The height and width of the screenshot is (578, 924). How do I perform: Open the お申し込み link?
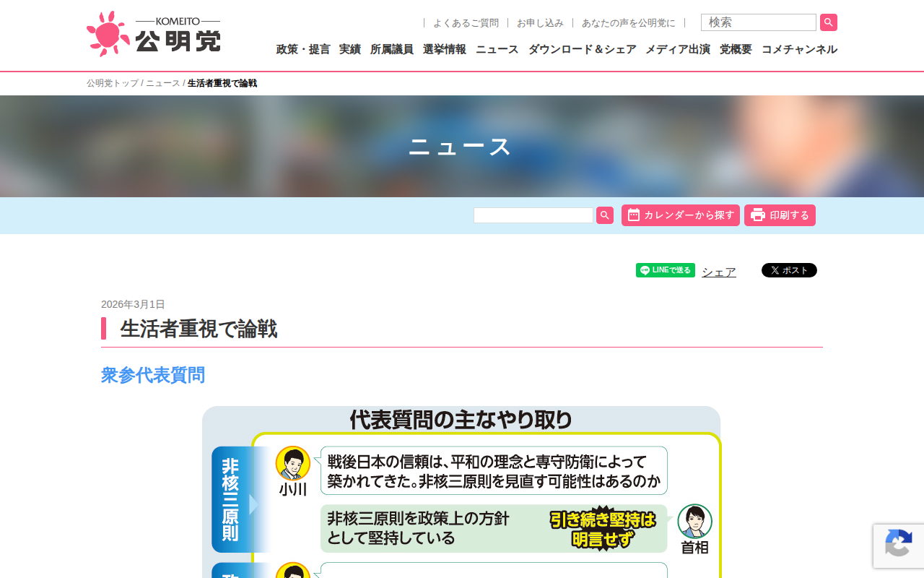coord(540,23)
